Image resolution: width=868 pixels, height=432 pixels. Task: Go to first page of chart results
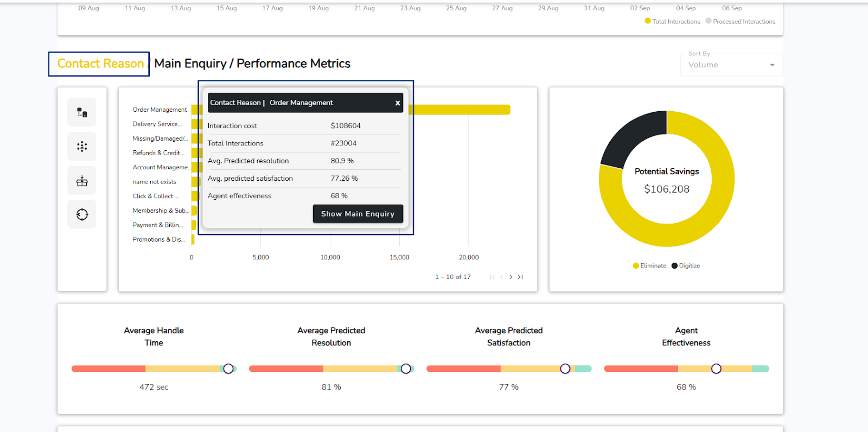(492, 277)
